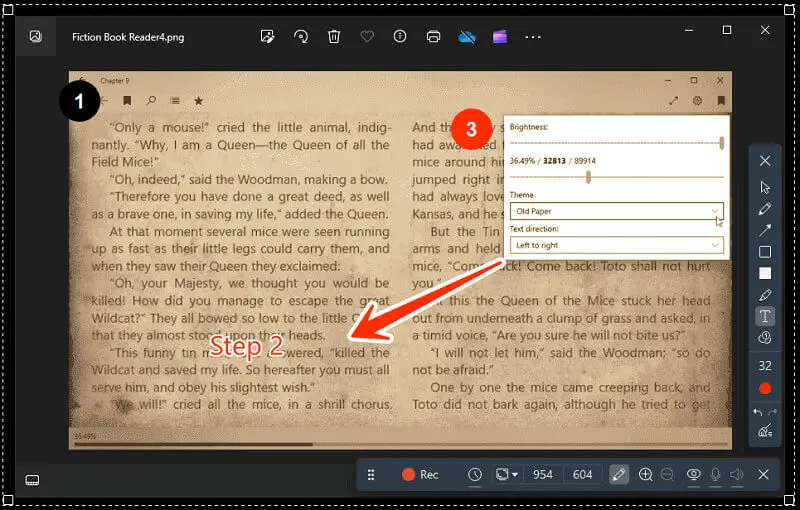Click the reader settings gear icon
Screen dimensions: 800x510
point(697,101)
